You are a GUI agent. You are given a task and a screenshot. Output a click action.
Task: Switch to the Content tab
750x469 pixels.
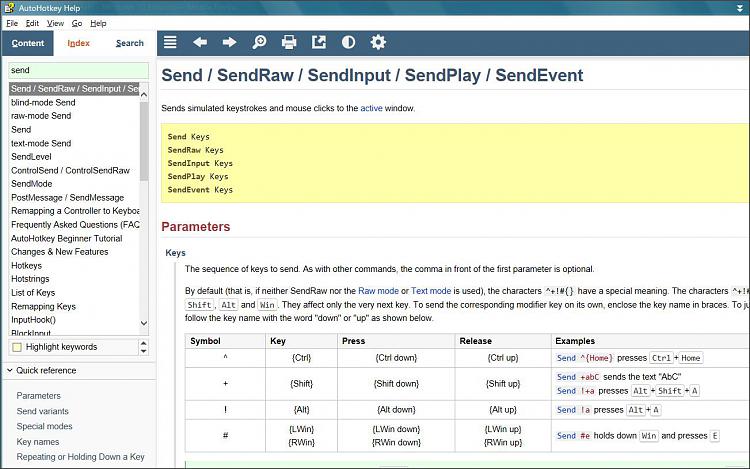pyautogui.click(x=28, y=44)
